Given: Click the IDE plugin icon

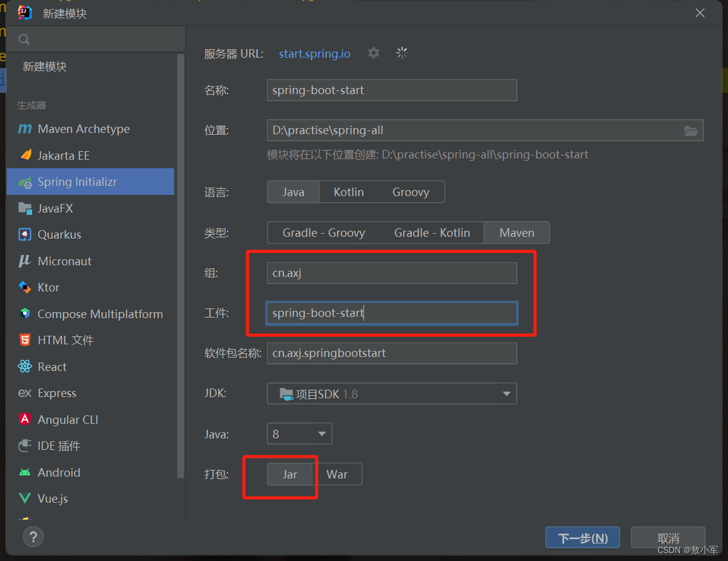Looking at the screenshot, I should click(25, 446).
